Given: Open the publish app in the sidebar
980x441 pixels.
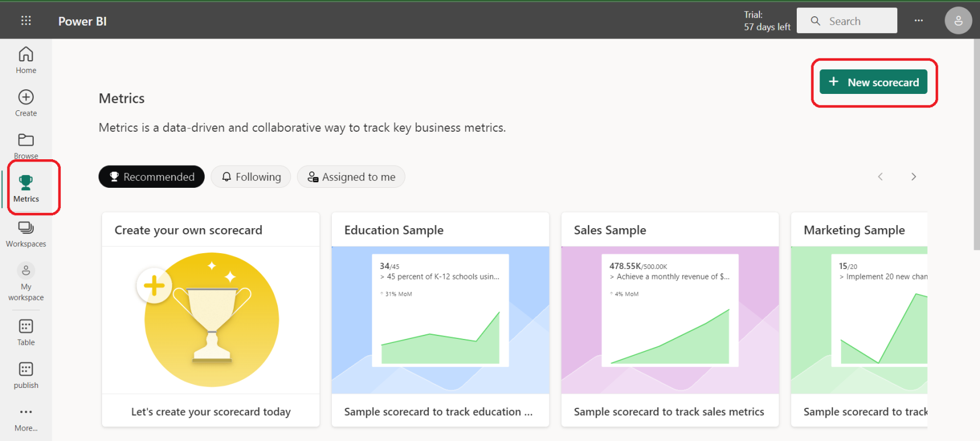Looking at the screenshot, I should (26, 375).
